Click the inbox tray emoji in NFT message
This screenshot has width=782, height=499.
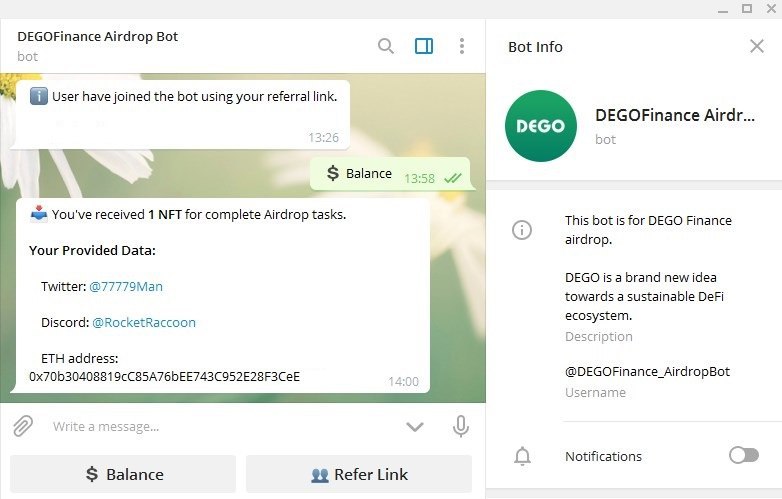pyautogui.click(x=39, y=214)
